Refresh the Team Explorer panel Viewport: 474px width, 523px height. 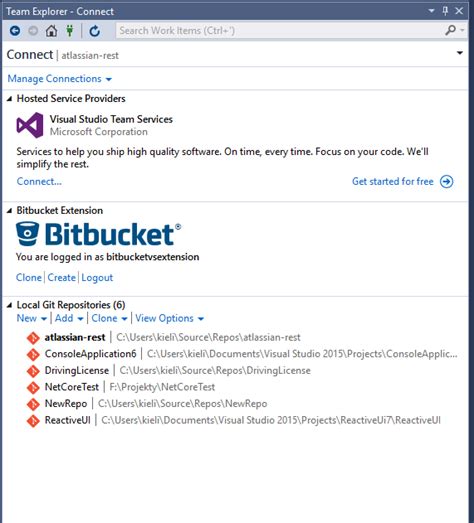95,31
